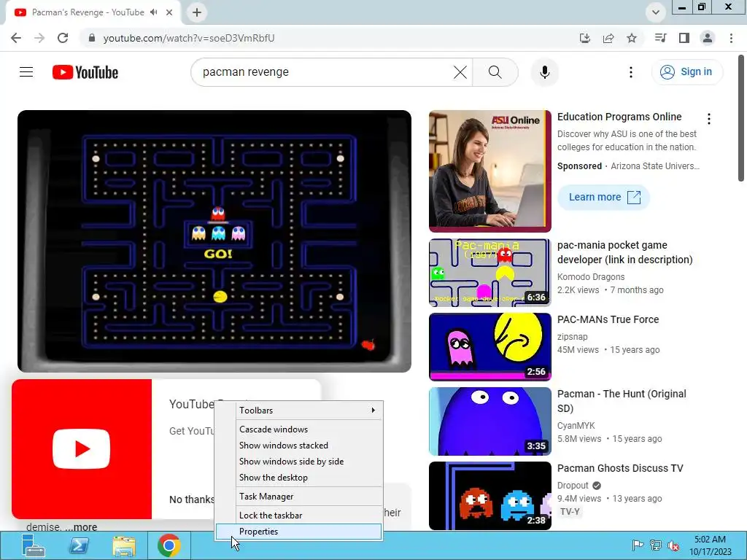Open Chrome three-dot menu
The width and height of the screenshot is (747, 560).
pos(731,38)
